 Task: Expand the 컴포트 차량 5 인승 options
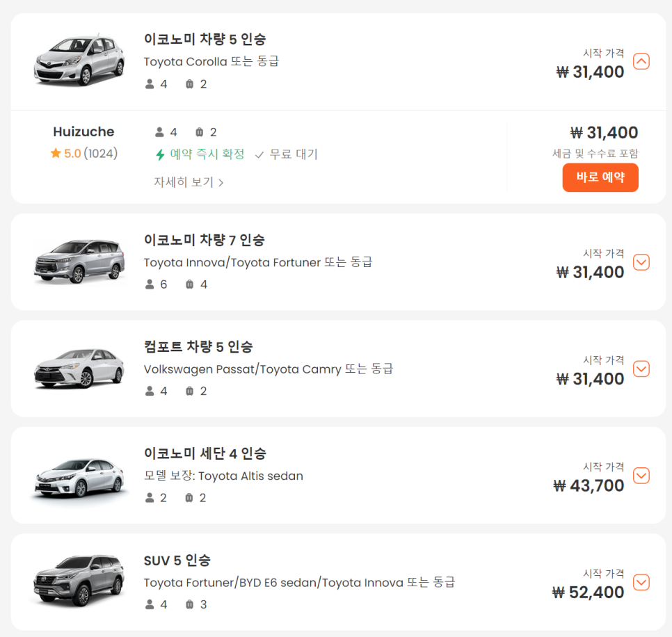coord(641,369)
